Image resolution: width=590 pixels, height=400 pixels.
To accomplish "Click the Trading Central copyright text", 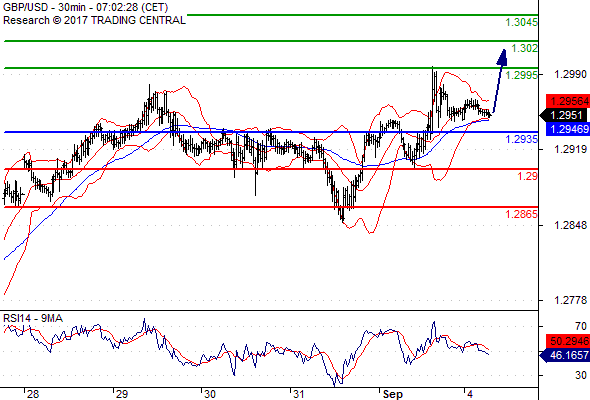I will tap(94, 20).
